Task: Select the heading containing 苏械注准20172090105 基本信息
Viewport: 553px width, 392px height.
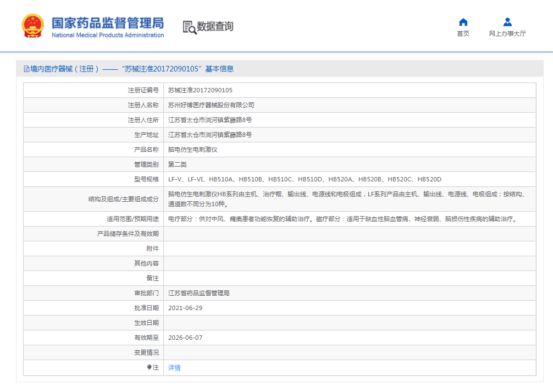Action: coord(132,69)
